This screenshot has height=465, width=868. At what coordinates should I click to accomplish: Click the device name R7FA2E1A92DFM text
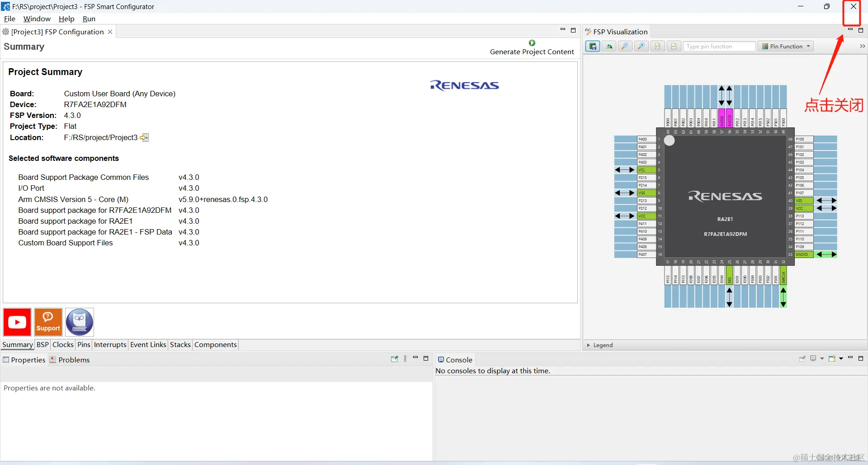pos(95,104)
